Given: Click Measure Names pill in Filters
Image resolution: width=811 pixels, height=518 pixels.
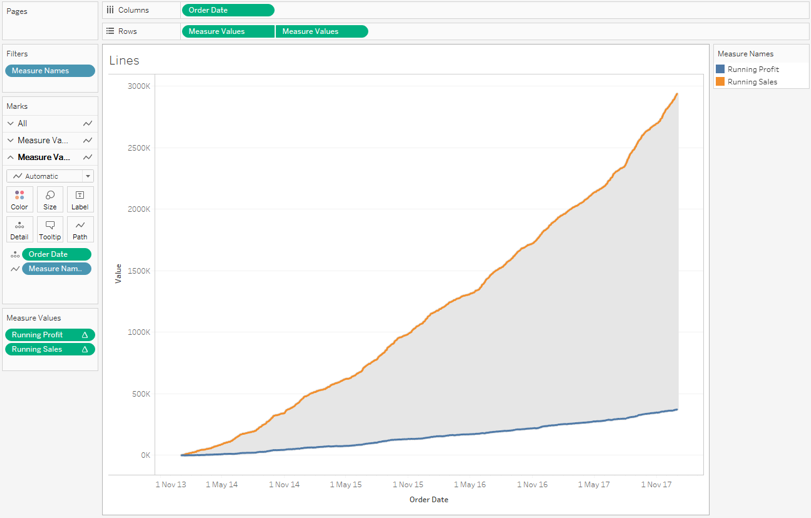Looking at the screenshot, I should click(x=50, y=71).
